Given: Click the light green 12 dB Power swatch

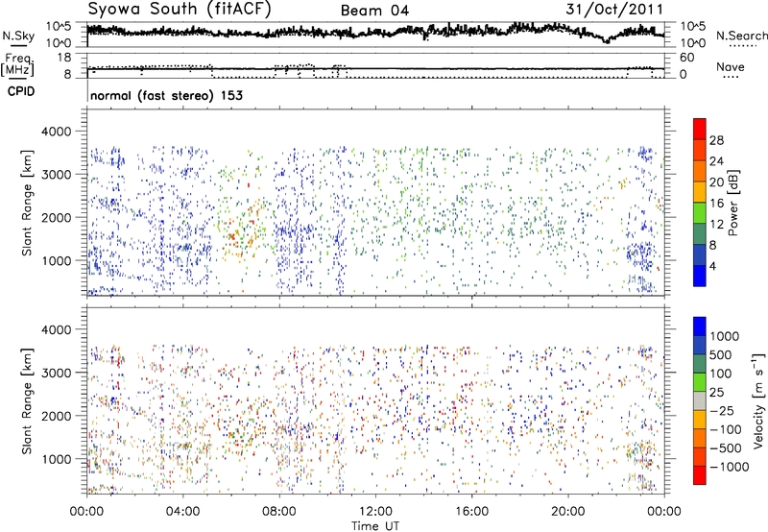Looking at the screenshot, I should [700, 212].
